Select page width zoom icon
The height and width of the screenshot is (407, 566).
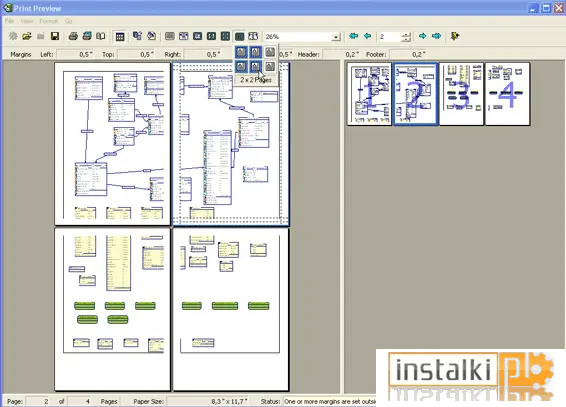[x=183, y=36]
